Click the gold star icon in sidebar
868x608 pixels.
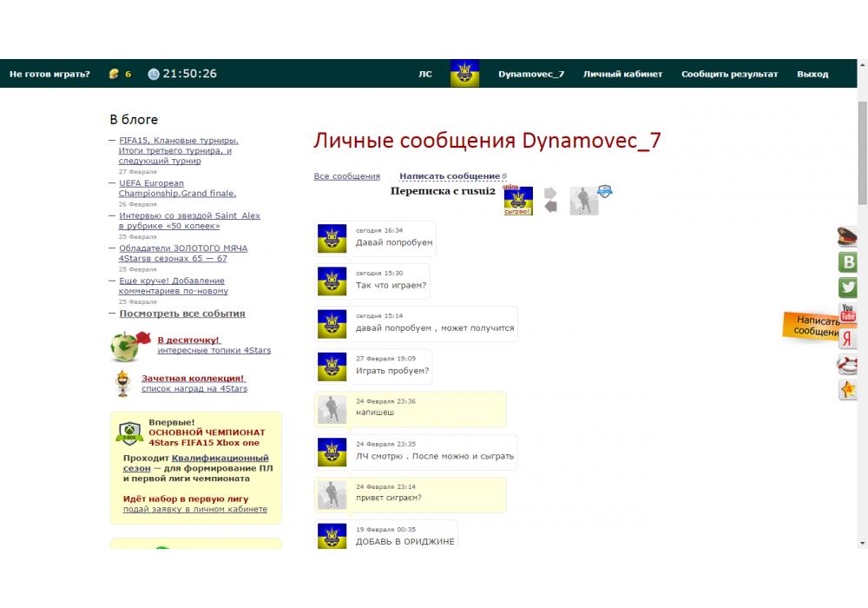(x=848, y=390)
